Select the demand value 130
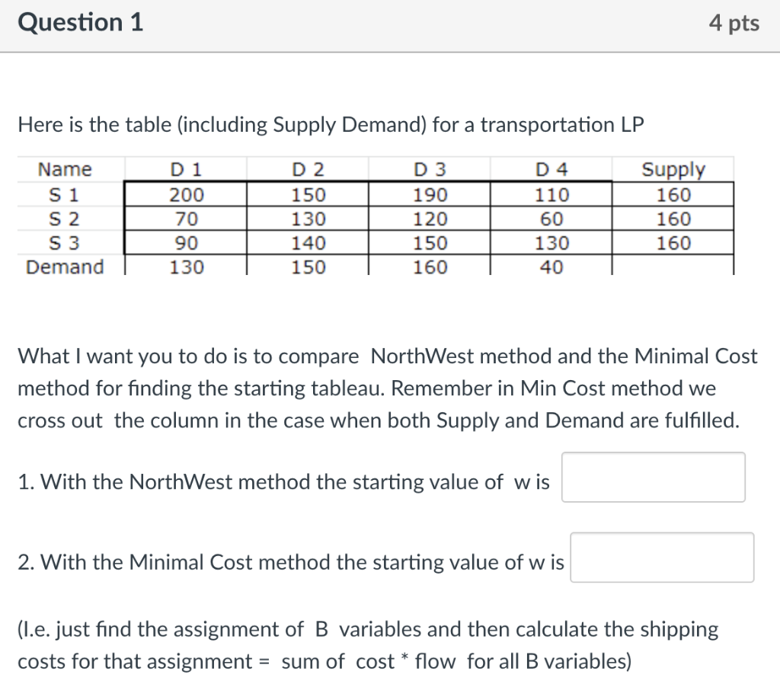The image size is (780, 700). (x=184, y=267)
